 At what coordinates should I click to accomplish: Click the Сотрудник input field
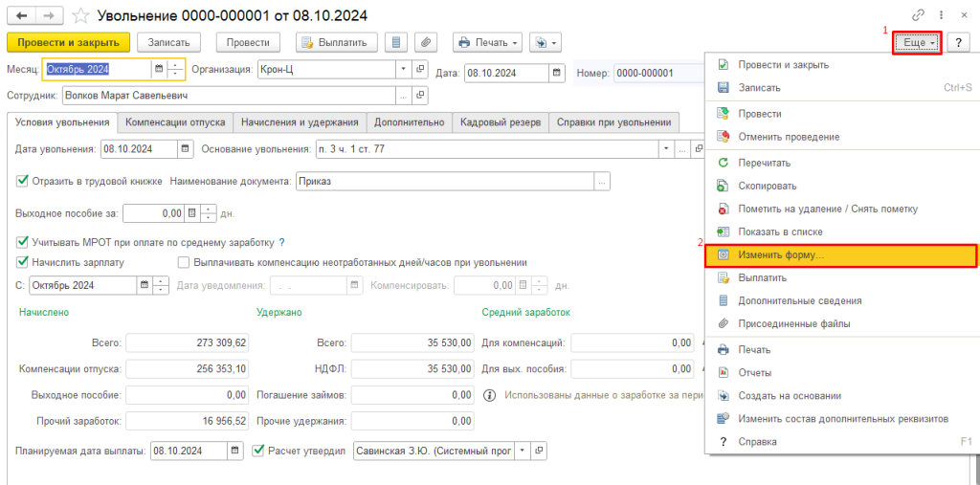(x=229, y=96)
